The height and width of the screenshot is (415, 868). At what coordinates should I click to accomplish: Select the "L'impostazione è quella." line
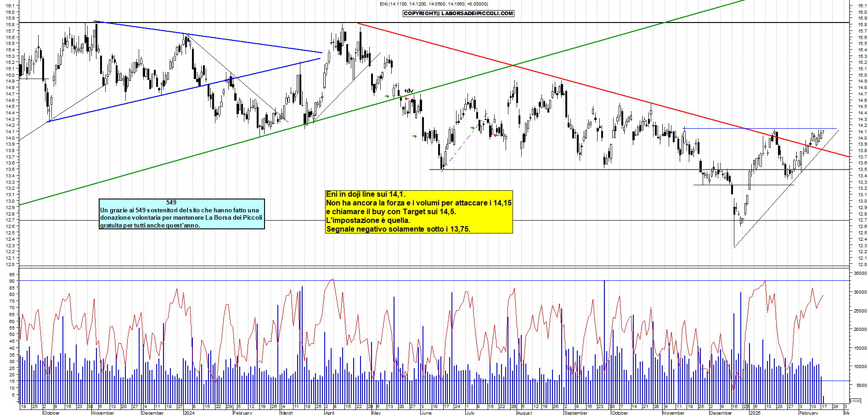click(x=368, y=221)
